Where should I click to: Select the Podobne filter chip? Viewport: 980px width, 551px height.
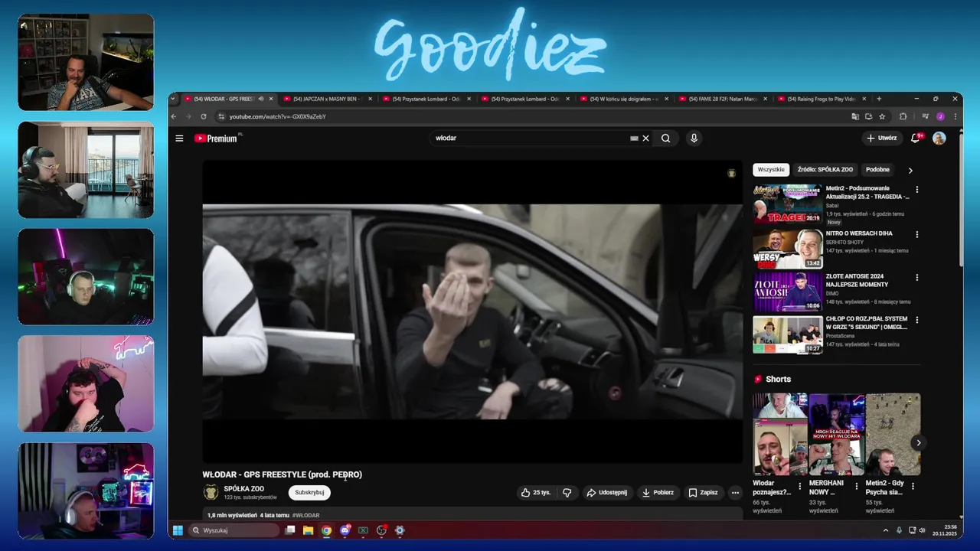tap(877, 170)
